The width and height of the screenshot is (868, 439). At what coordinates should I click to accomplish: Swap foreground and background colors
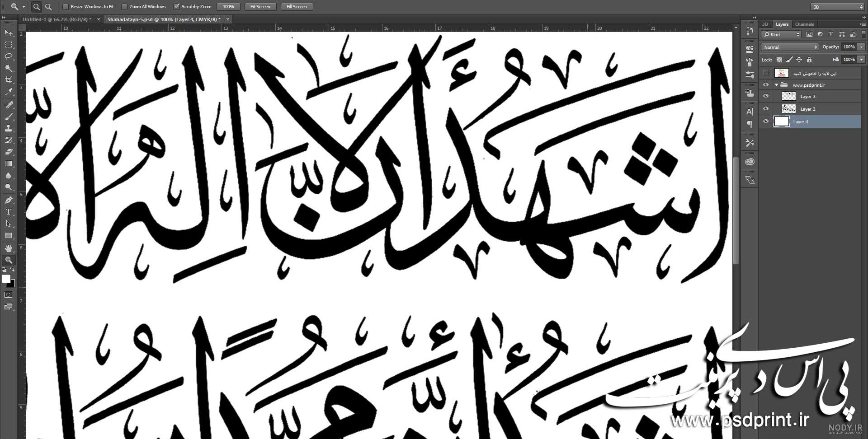pyautogui.click(x=13, y=270)
